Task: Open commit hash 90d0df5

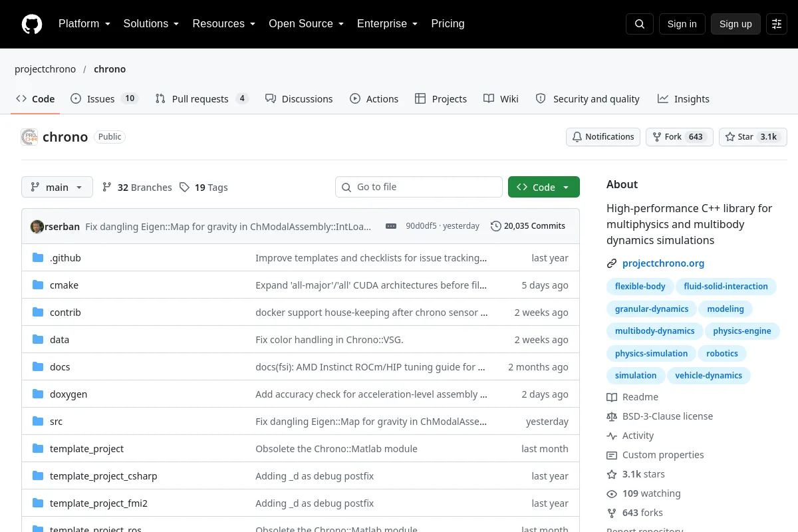Action: [x=422, y=226]
